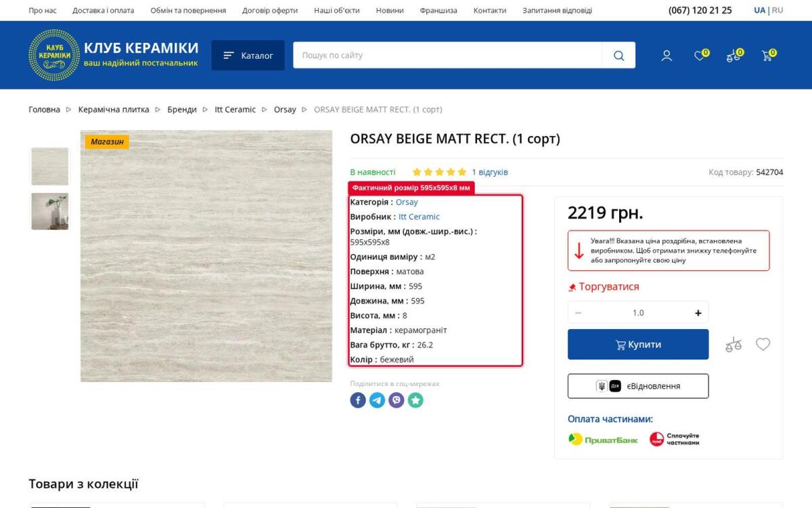Share product on Telegram
812x508 pixels.
click(x=377, y=400)
